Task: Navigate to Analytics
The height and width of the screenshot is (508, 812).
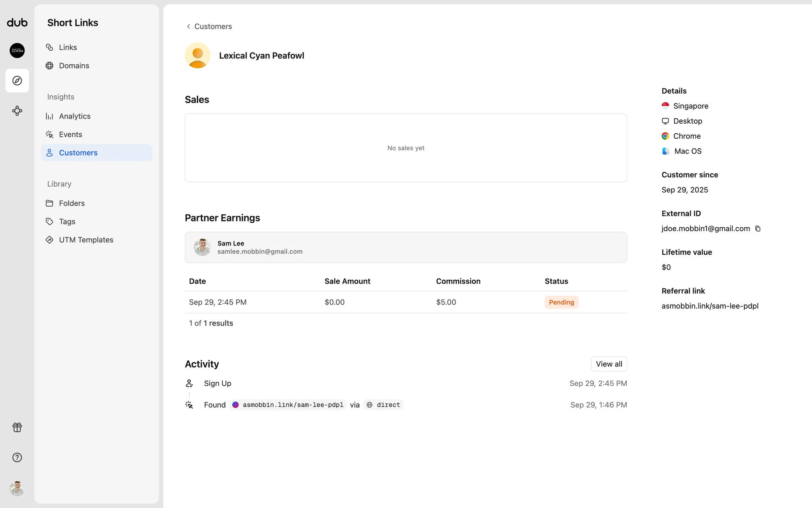Action: tap(74, 116)
